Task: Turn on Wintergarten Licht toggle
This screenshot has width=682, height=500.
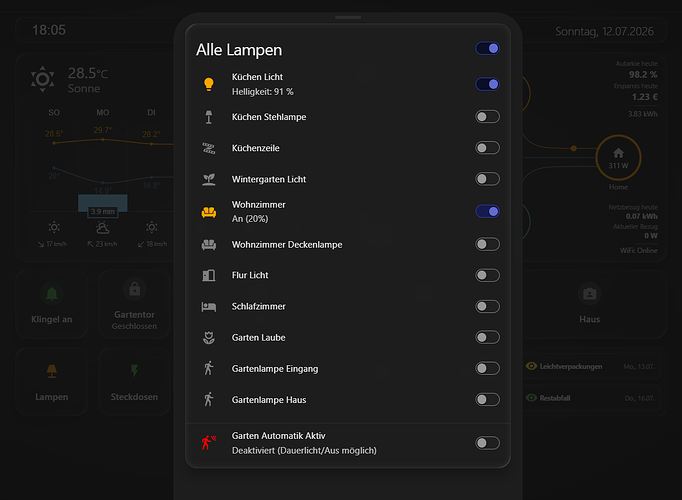Action: point(487,179)
